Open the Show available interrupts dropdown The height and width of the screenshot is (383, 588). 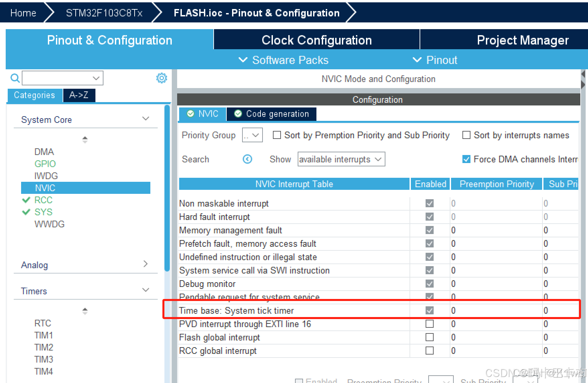[x=341, y=159]
